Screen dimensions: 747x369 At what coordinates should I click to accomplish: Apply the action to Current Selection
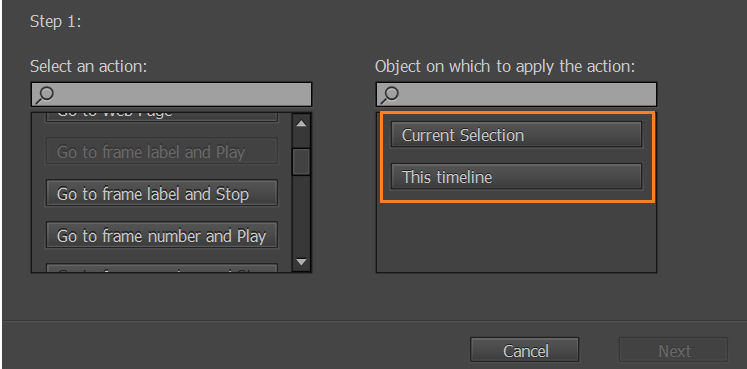(516, 135)
